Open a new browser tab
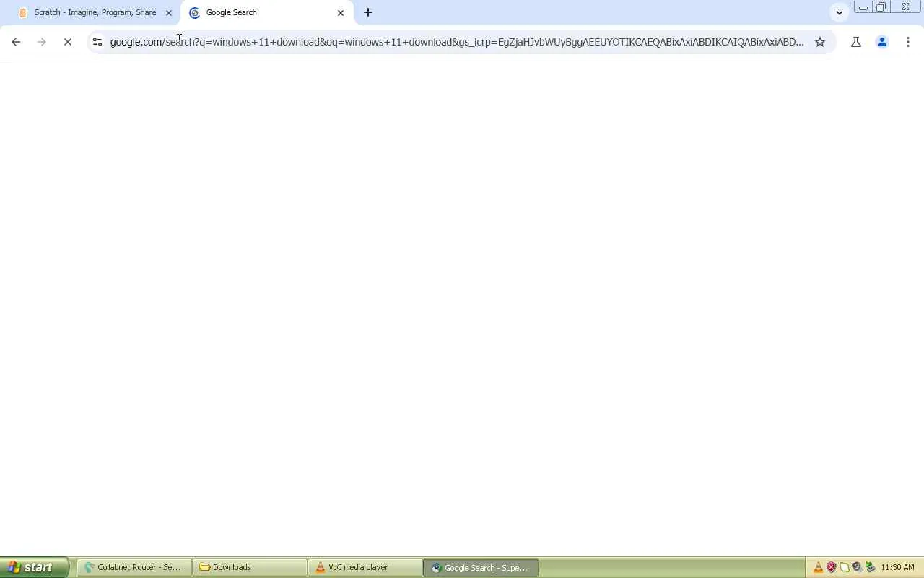This screenshot has width=924, height=578. [x=368, y=12]
